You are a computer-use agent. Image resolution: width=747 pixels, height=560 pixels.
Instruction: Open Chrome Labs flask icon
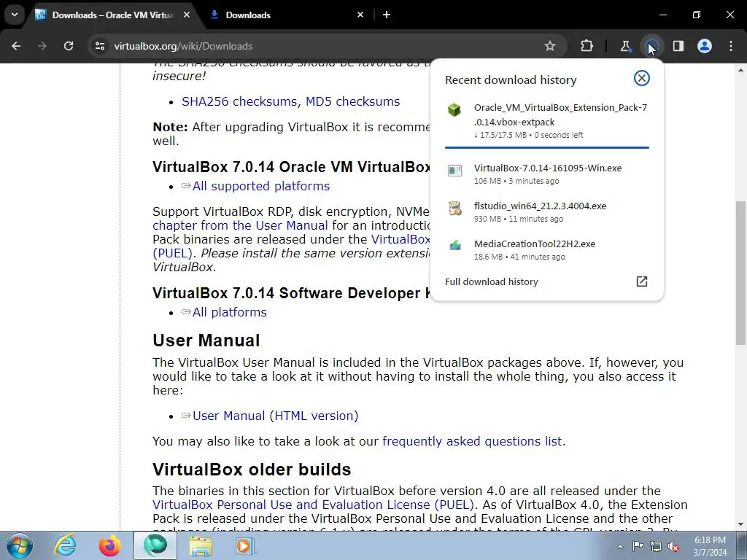pyautogui.click(x=625, y=46)
